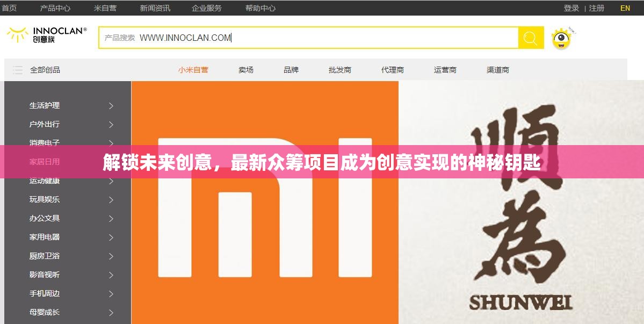This screenshot has height=324, width=644.
Task: Open the 全部创品 category label
Action: click(x=45, y=70)
